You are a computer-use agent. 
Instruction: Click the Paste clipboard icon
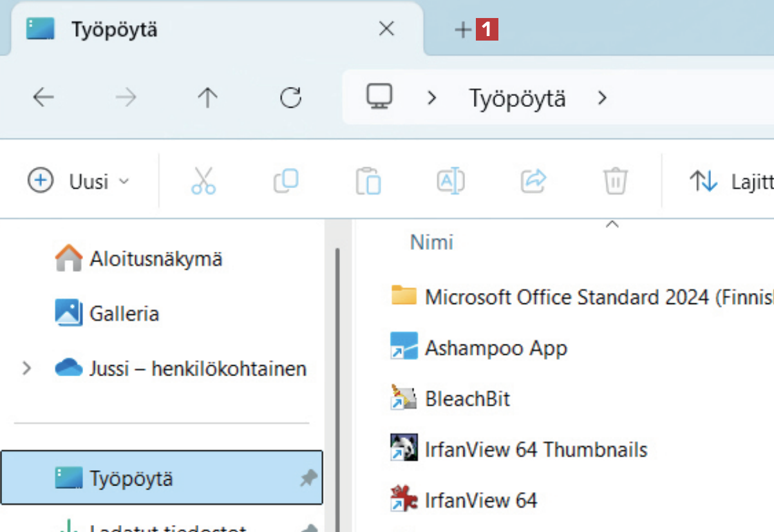tap(368, 181)
